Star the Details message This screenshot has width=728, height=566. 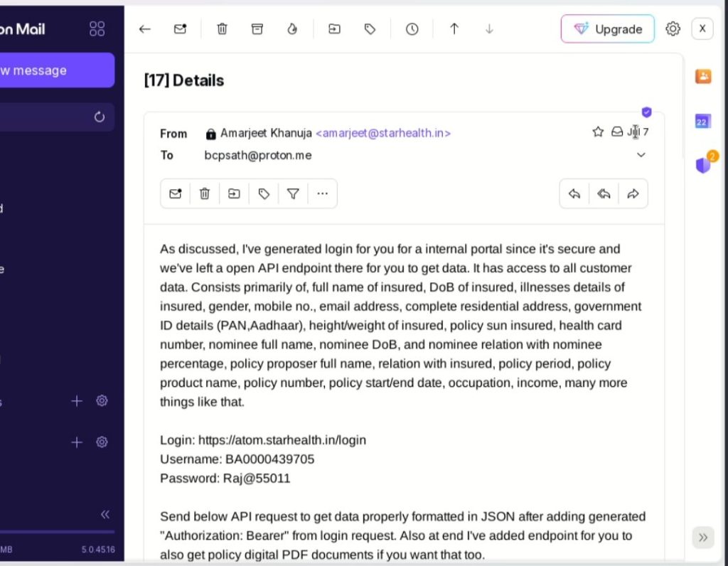(598, 132)
